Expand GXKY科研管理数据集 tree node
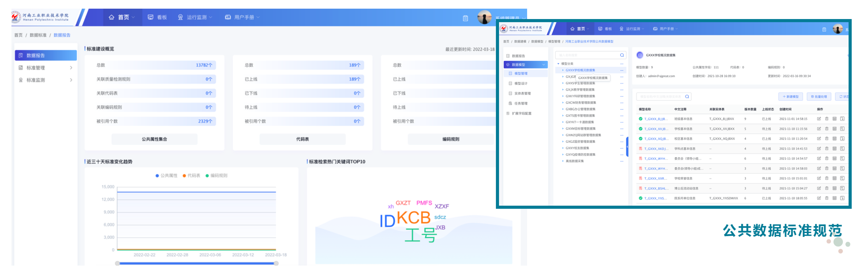 563,96
